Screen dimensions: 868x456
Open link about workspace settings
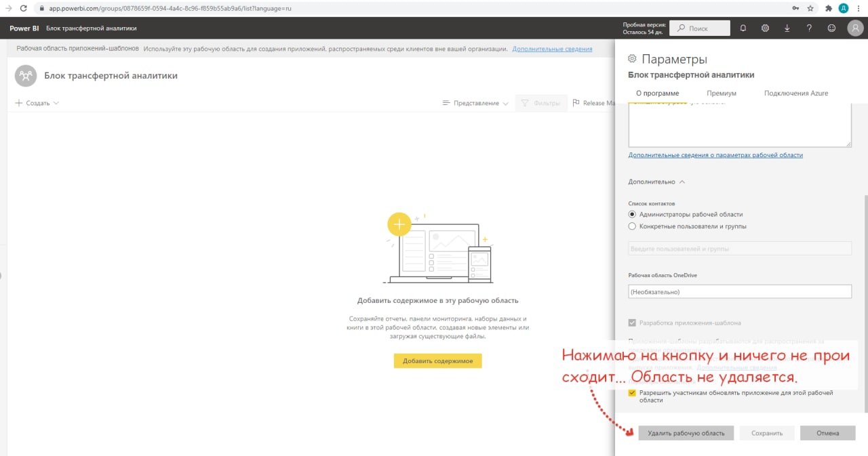[x=715, y=155]
